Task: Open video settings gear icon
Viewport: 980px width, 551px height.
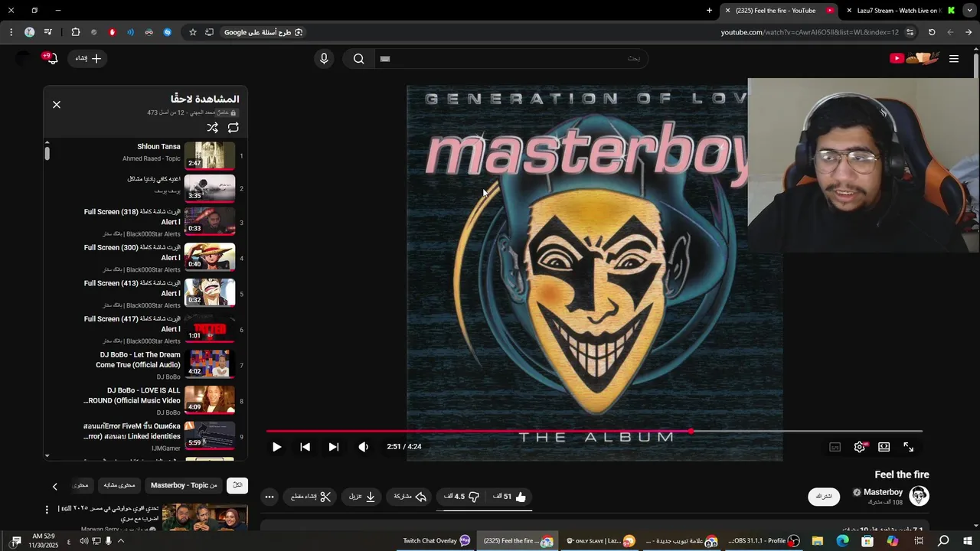Action: pyautogui.click(x=860, y=447)
